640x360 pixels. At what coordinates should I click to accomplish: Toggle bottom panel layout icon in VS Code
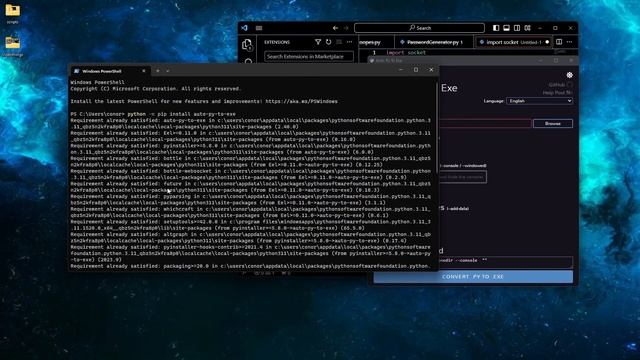click(x=507, y=28)
